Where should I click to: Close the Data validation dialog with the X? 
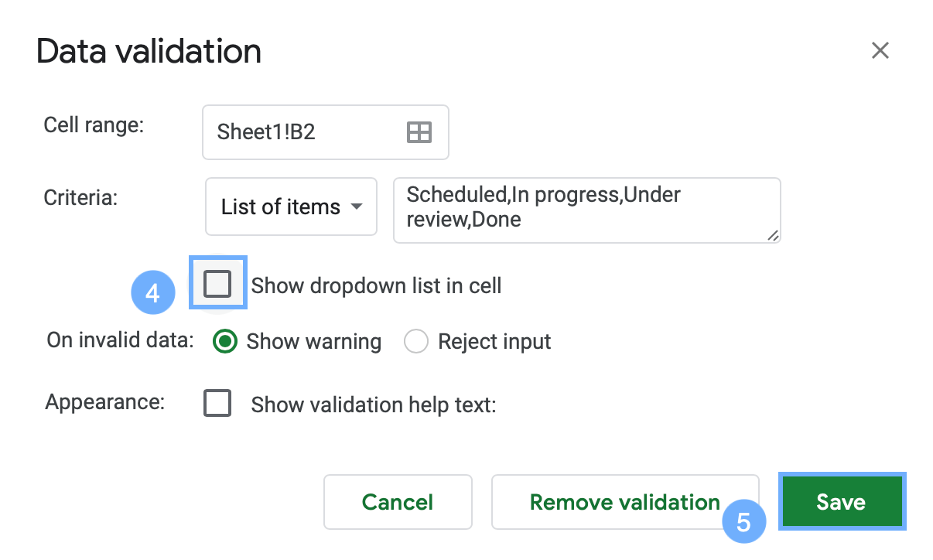point(880,50)
